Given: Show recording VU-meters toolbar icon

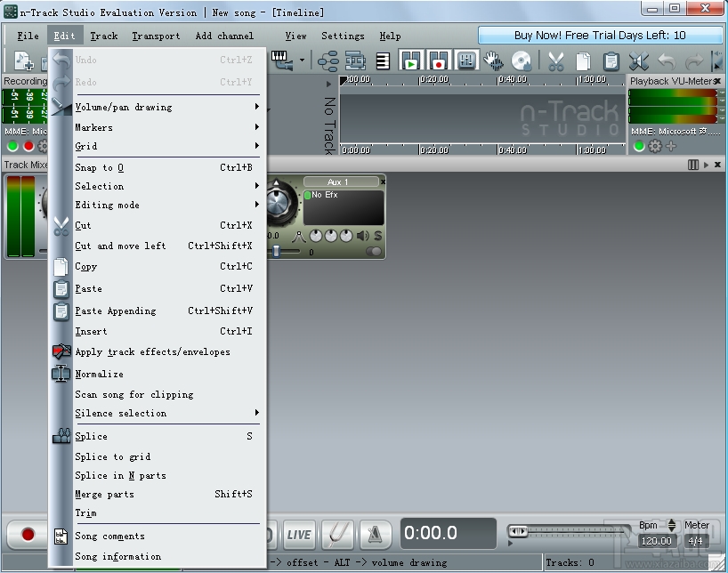Looking at the screenshot, I should pyautogui.click(x=439, y=61).
